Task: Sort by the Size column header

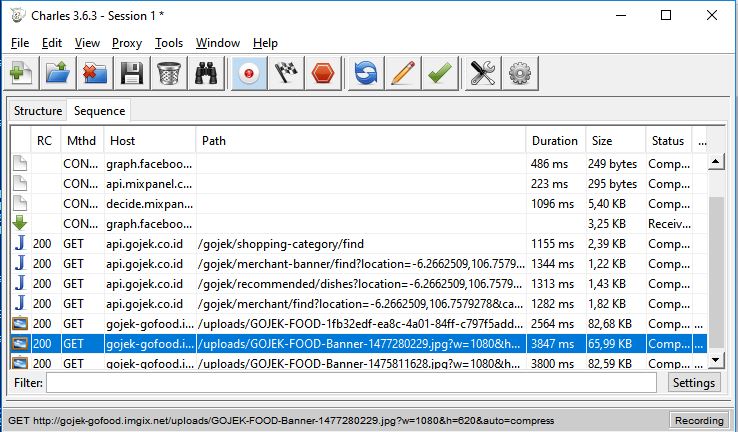Action: [616, 141]
